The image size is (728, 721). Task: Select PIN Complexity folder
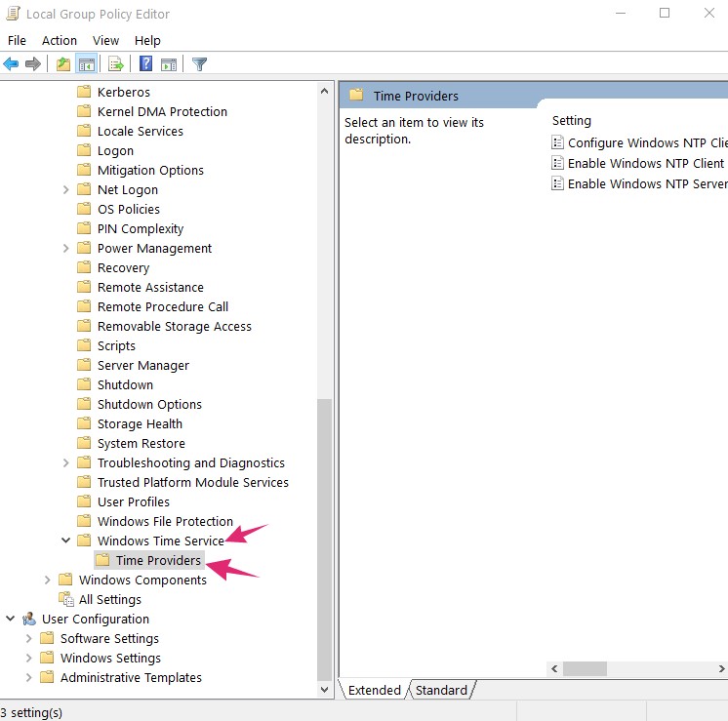click(141, 228)
